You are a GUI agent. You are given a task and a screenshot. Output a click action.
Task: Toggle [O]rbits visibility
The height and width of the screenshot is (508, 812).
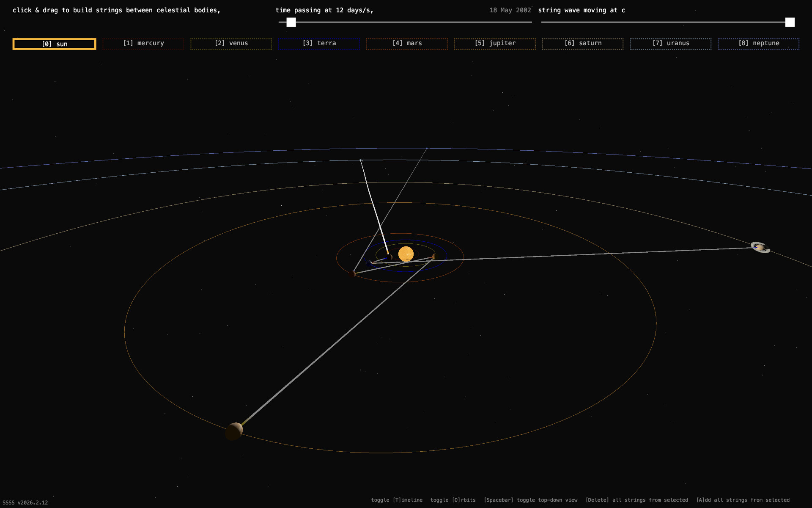tap(453, 500)
